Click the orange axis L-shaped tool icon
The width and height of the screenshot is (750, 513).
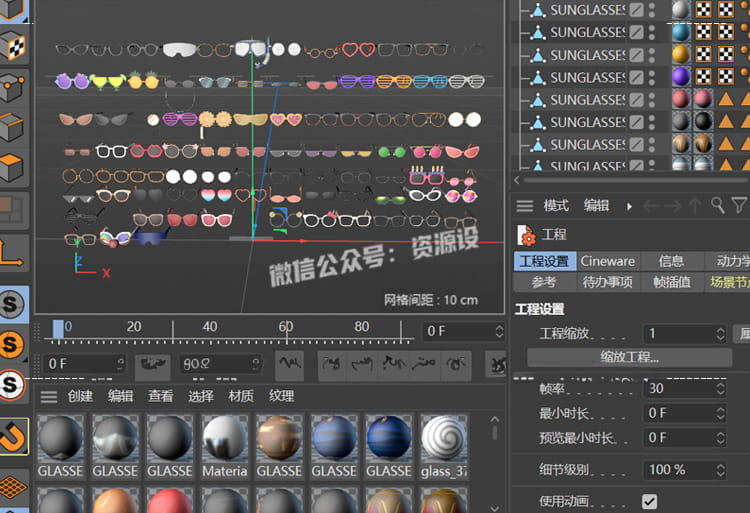[x=14, y=254]
